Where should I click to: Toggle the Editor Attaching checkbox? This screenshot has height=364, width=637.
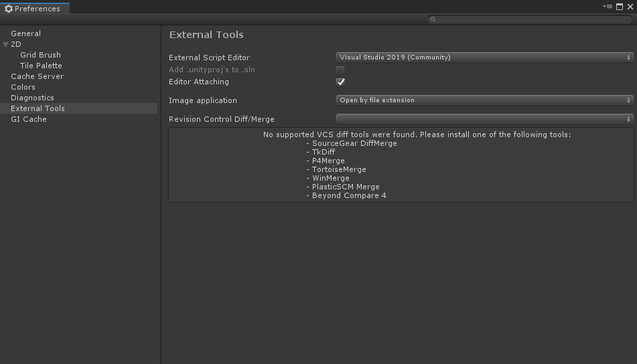coord(340,82)
